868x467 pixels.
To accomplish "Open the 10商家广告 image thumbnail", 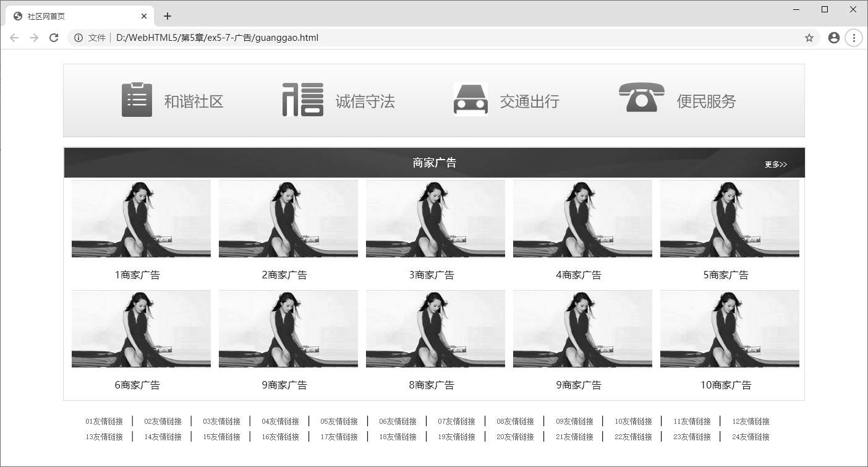I will [x=730, y=329].
